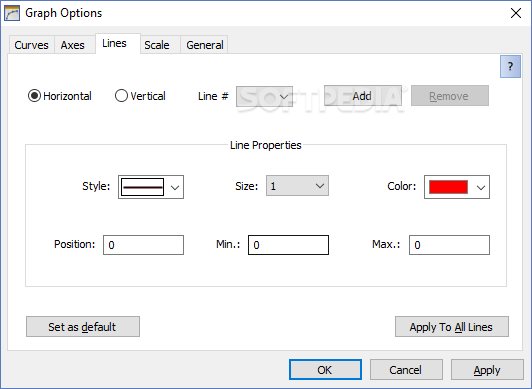Open the General tab

(205, 45)
